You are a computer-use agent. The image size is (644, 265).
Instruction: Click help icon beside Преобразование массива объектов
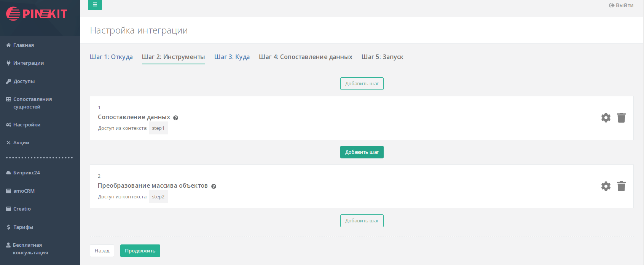tap(214, 186)
